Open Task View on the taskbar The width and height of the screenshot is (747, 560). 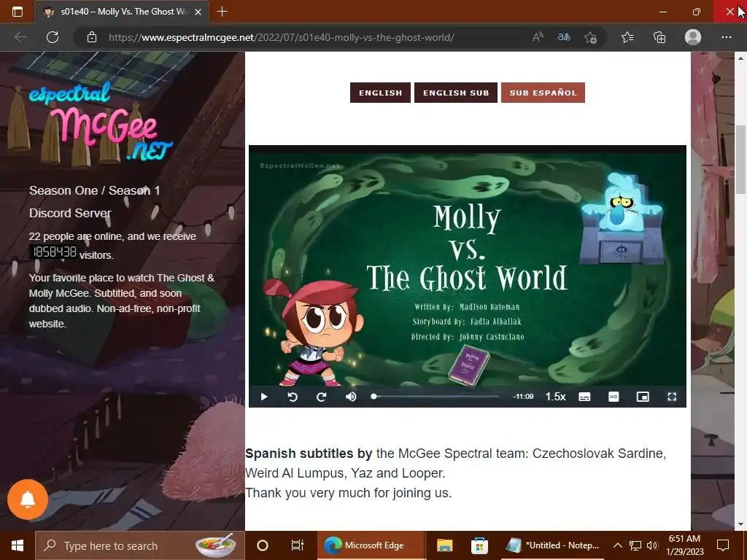(x=298, y=545)
